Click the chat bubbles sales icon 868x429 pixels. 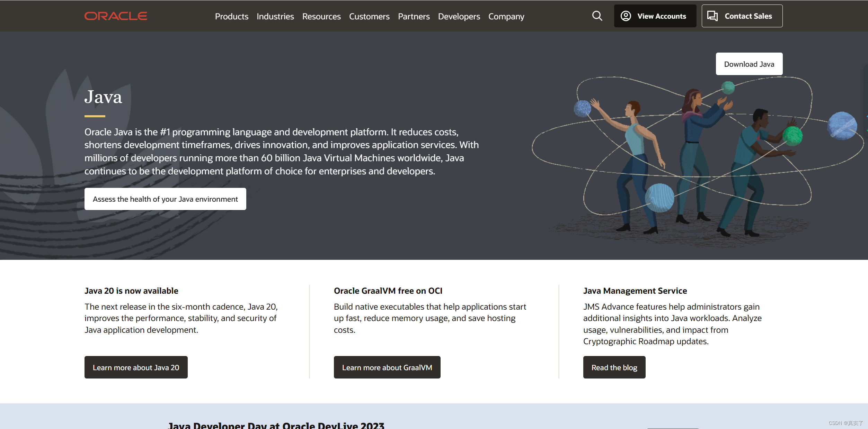(x=712, y=16)
